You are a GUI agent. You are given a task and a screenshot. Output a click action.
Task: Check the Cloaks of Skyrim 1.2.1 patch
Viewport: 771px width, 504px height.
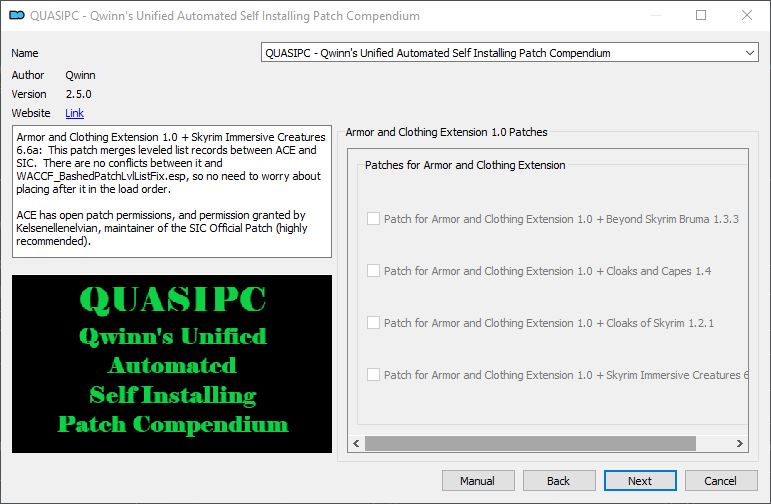[x=373, y=323]
